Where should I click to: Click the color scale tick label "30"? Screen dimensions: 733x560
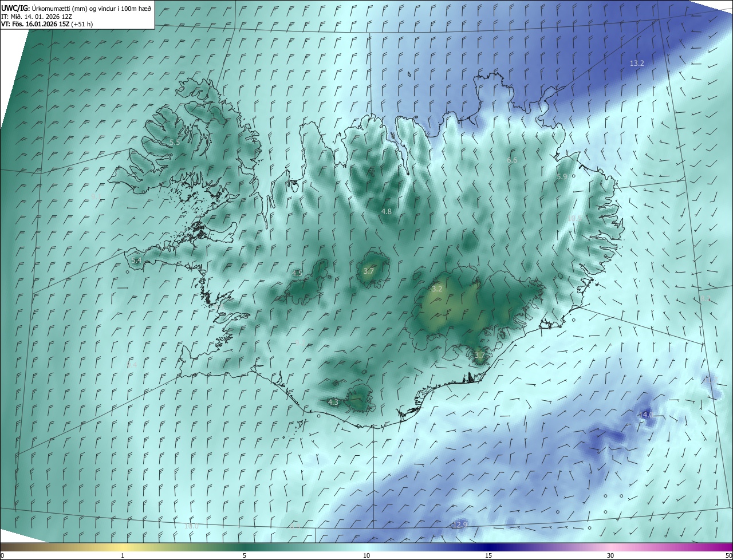coord(610,555)
